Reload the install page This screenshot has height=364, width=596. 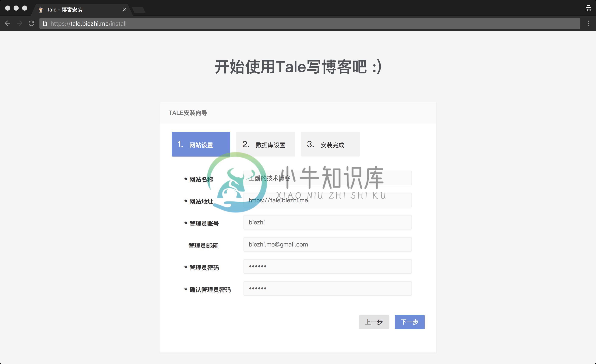tap(31, 24)
